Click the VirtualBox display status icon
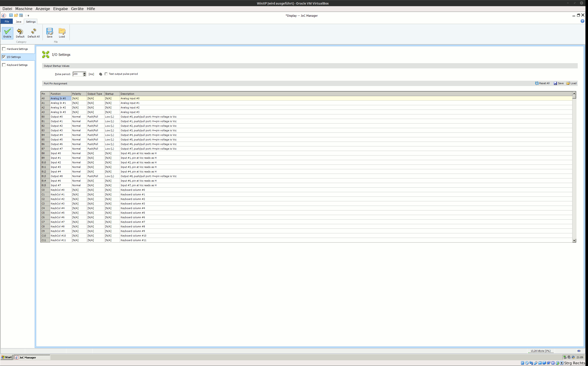588x366 pixels. click(x=544, y=363)
